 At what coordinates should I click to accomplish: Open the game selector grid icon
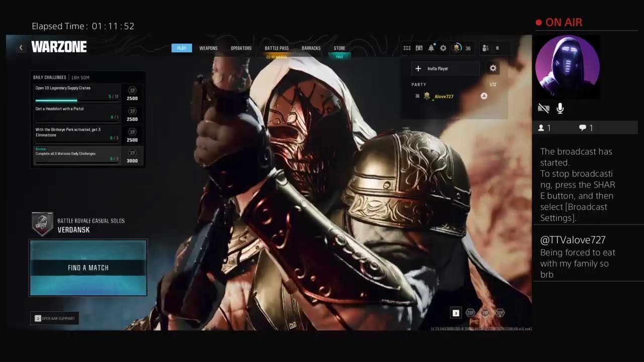click(x=407, y=48)
